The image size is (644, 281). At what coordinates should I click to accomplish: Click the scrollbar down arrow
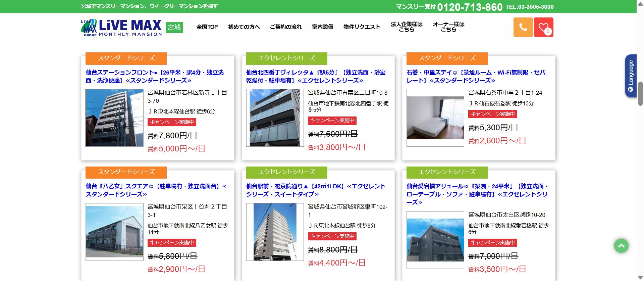click(x=640, y=278)
